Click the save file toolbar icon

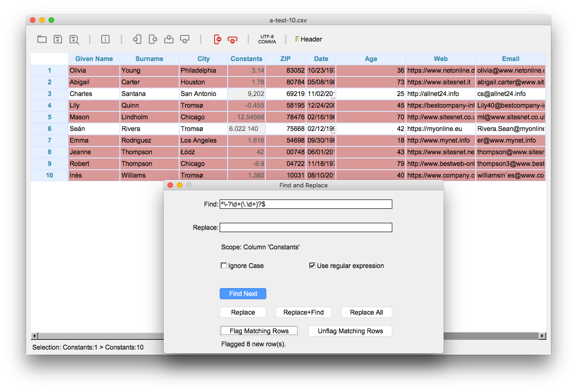pos(58,39)
